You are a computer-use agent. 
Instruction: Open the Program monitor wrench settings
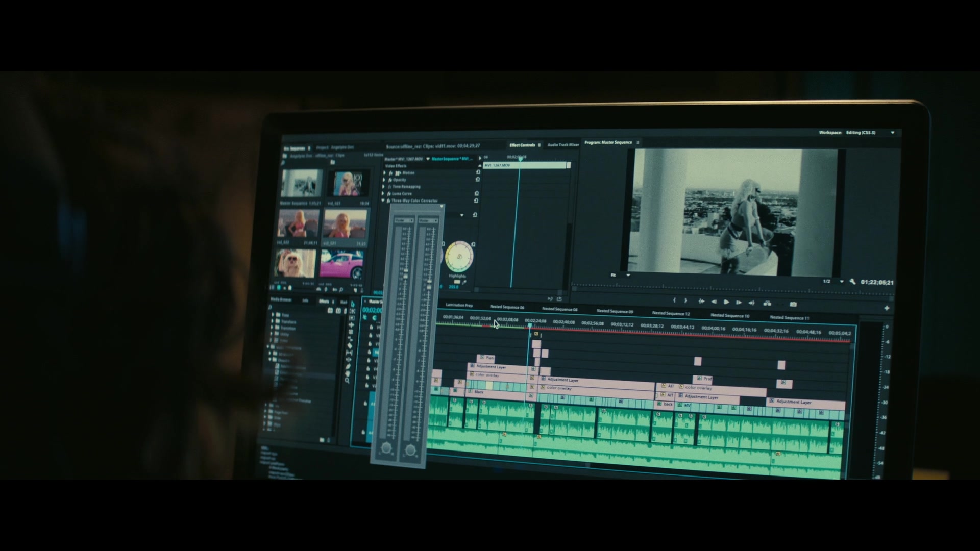tap(852, 282)
